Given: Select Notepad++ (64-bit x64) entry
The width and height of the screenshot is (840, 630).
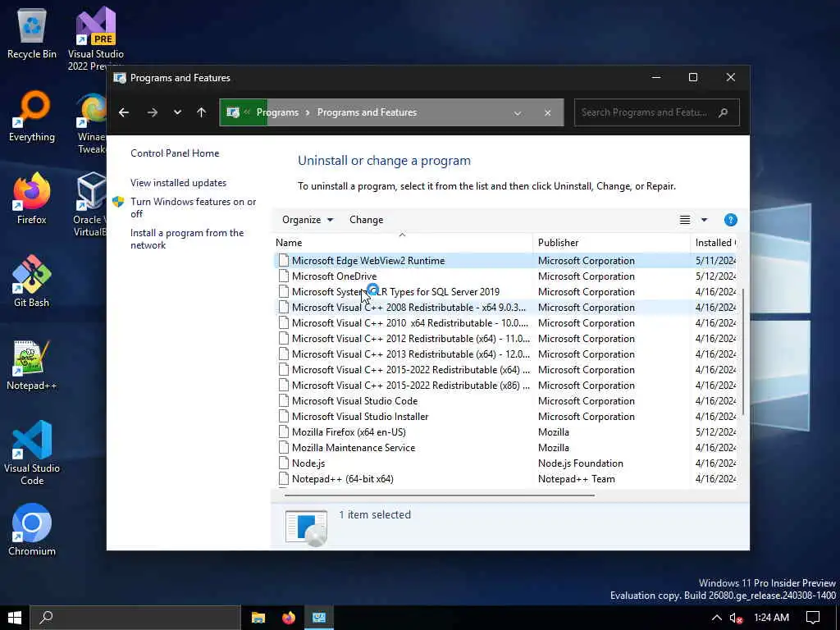Looking at the screenshot, I should [505, 478].
